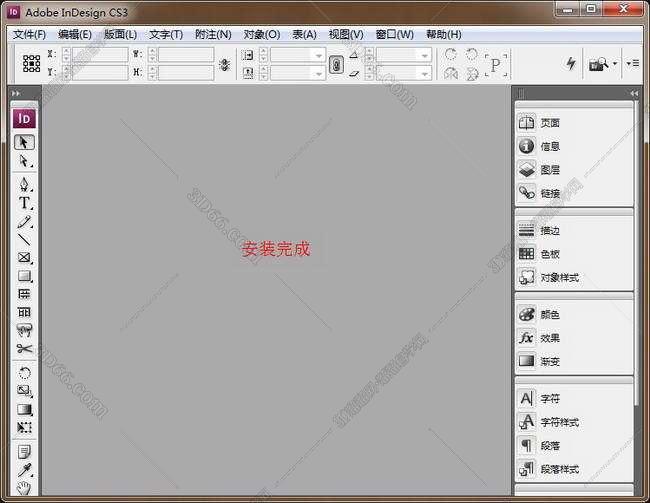Image resolution: width=650 pixels, height=503 pixels.
Task: Select the Rectangle tool
Action: (x=25, y=276)
